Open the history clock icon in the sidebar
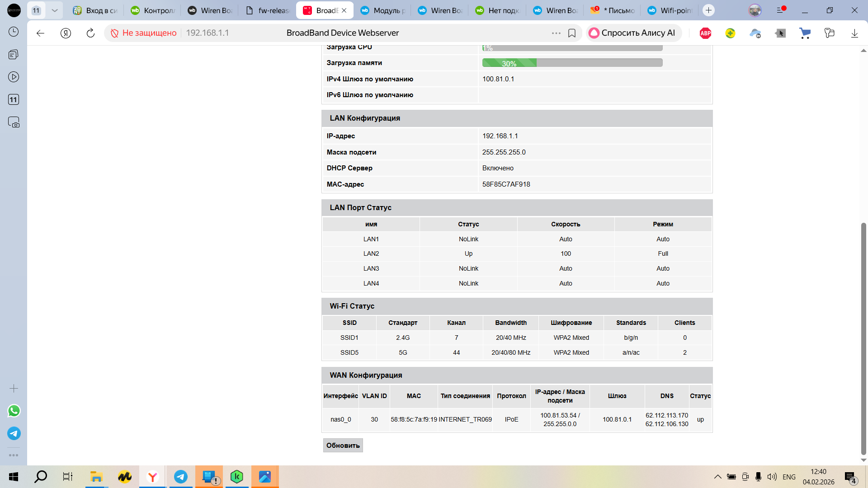868x488 pixels. tap(14, 32)
